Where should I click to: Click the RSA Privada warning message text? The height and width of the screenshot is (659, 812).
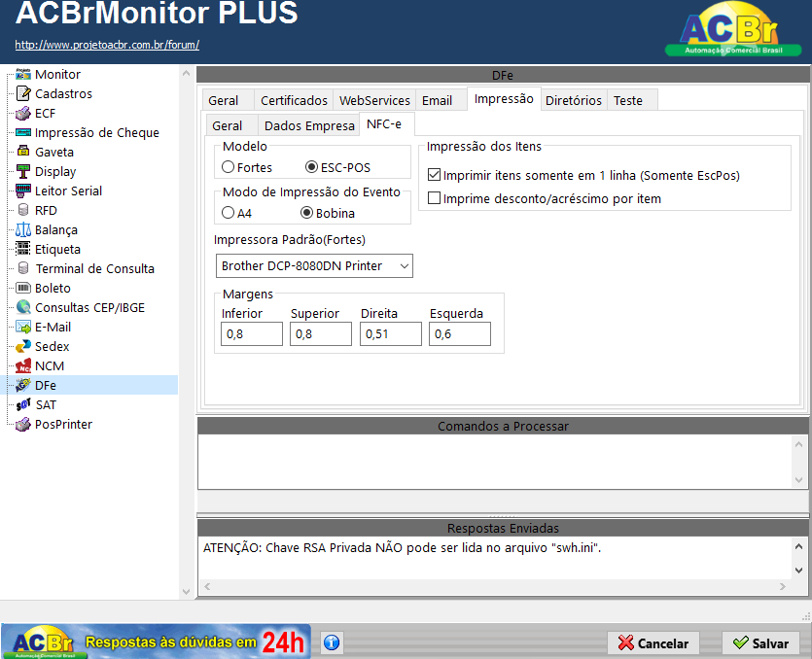point(402,547)
